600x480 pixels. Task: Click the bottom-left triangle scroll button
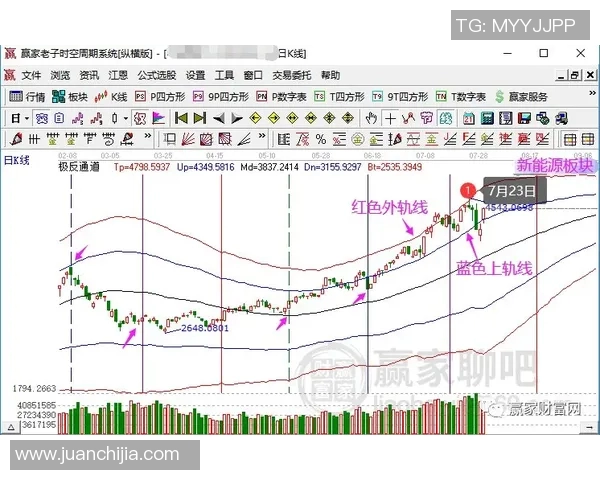11,427
